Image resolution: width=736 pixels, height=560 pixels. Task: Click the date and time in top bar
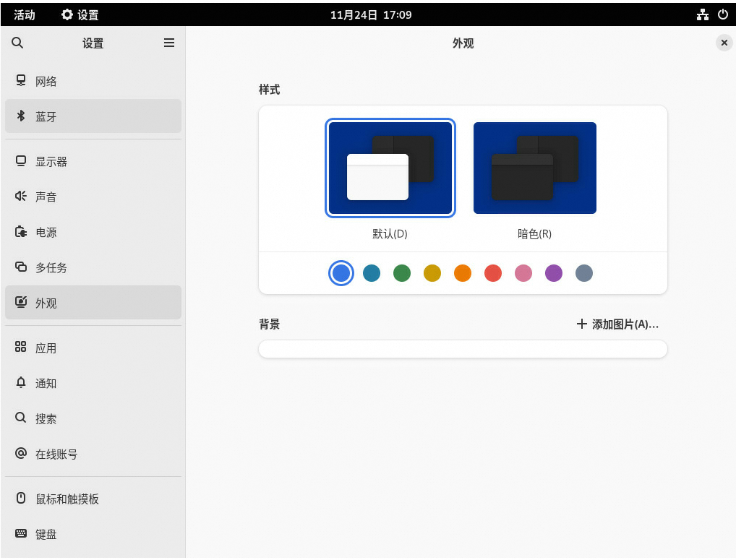click(x=371, y=14)
